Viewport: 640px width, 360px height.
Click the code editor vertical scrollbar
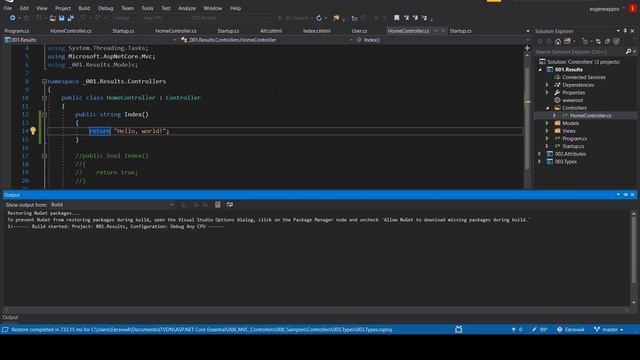pos(527,118)
